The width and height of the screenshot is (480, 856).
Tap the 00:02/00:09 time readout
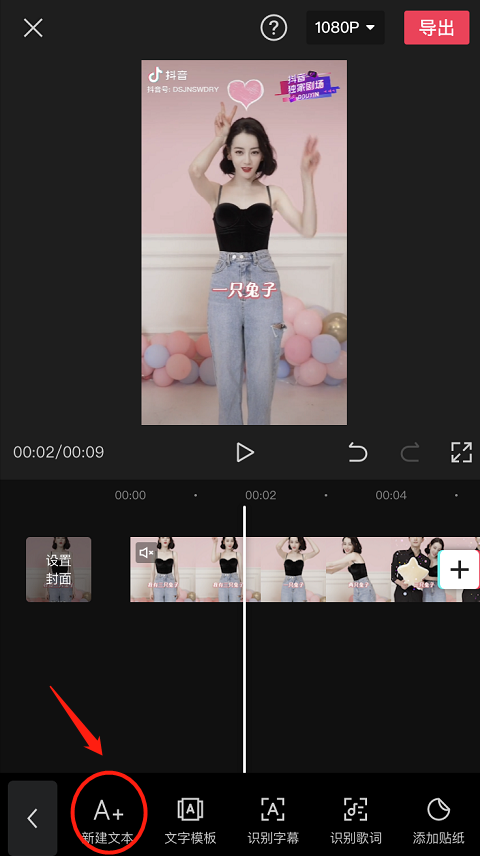pyautogui.click(x=58, y=452)
